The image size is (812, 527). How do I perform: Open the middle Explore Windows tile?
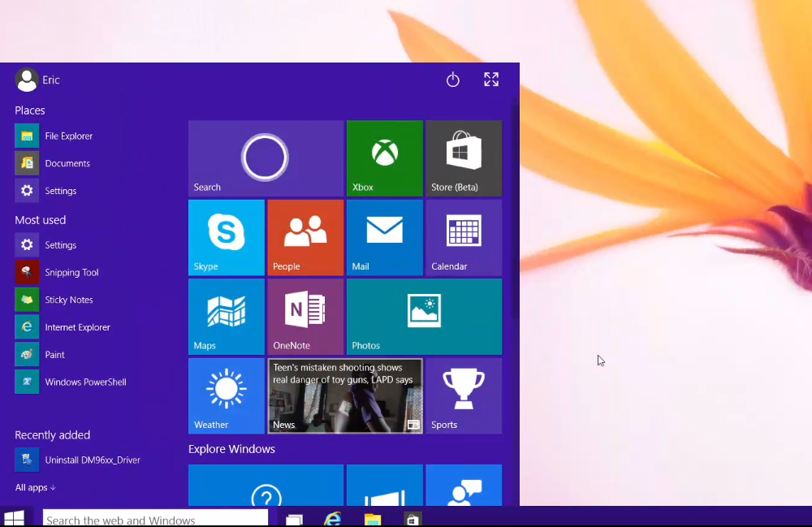pyautogui.click(x=385, y=485)
